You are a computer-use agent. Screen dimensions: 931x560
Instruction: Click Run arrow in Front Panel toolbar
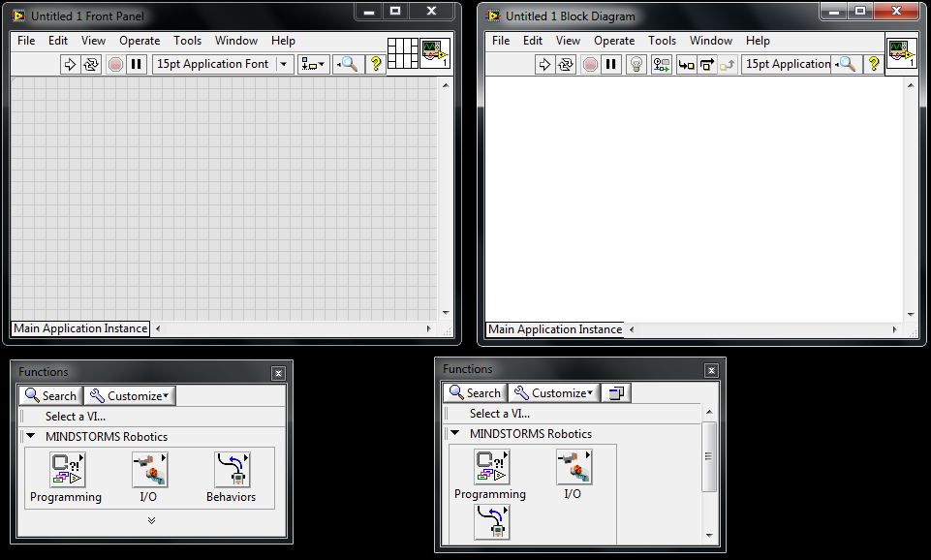(x=70, y=64)
